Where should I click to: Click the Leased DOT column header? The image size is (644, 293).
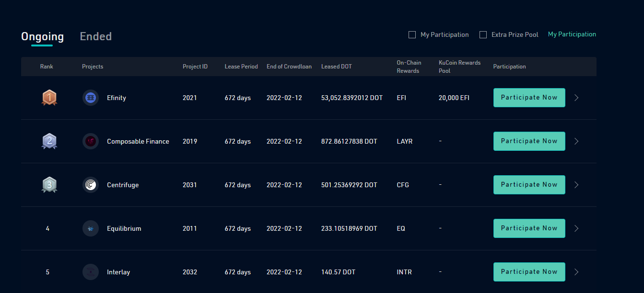[x=337, y=67]
